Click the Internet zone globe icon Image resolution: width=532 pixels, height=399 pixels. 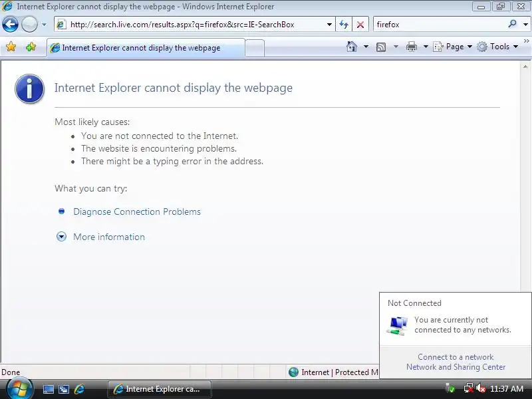[x=293, y=372]
